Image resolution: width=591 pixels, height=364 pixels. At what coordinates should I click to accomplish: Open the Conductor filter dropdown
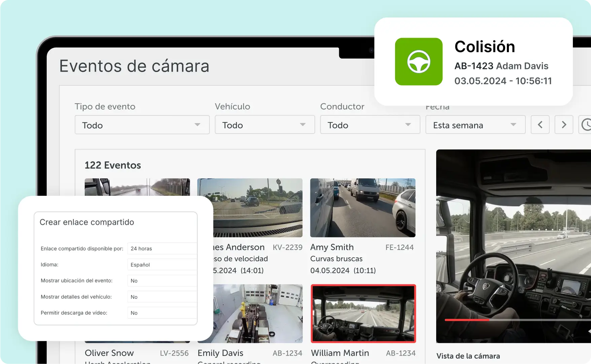(370, 125)
